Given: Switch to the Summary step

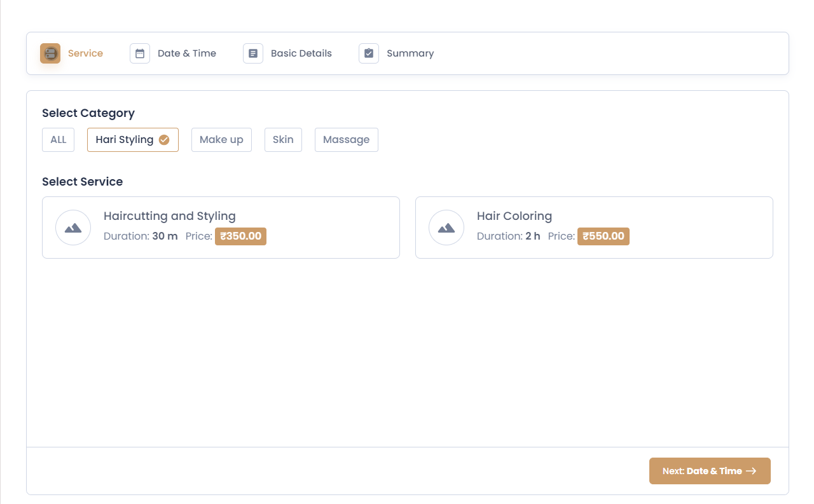Looking at the screenshot, I should click(x=410, y=53).
